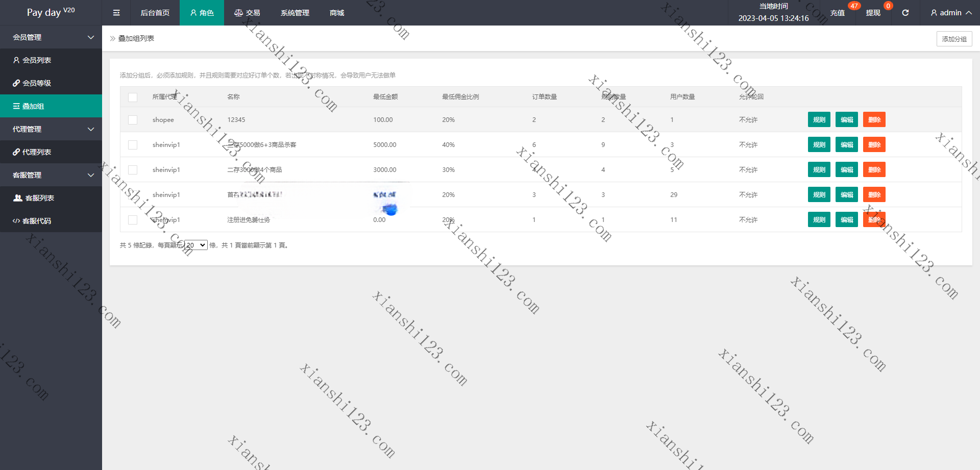
Task: Click the 叠加组 list icon
Action: coord(16,106)
